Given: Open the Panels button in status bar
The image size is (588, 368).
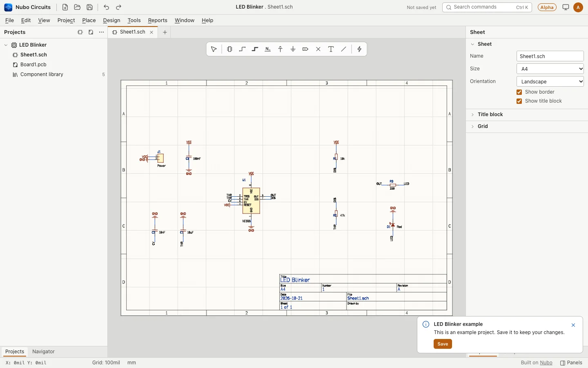Looking at the screenshot, I should click(x=571, y=363).
